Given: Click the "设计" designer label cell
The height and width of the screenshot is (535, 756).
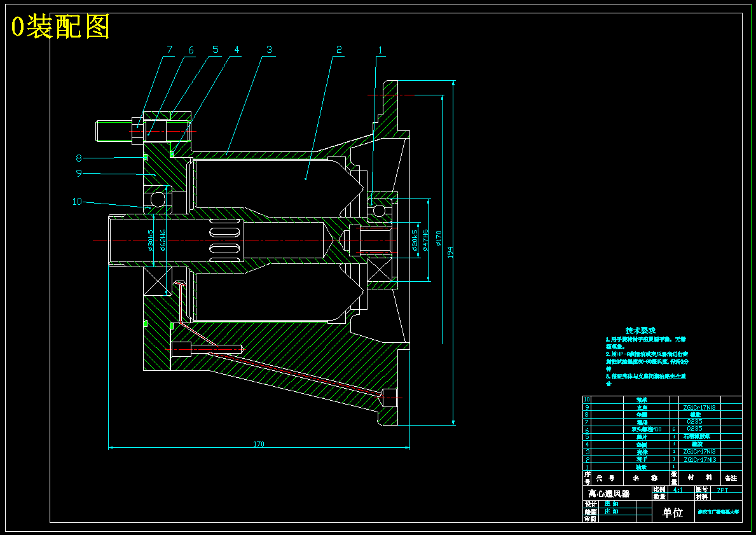Looking at the screenshot, I should pyautogui.click(x=591, y=504).
